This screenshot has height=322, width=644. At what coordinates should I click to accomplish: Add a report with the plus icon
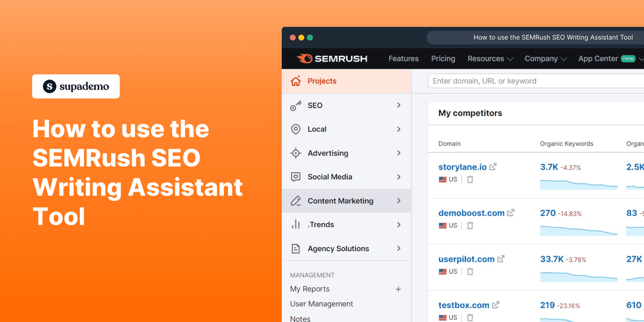(398, 289)
